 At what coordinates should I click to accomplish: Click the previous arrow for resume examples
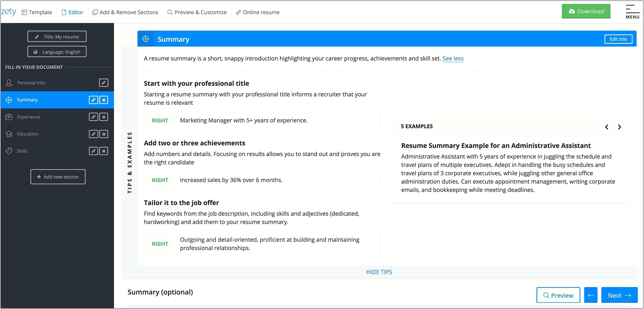click(x=607, y=126)
